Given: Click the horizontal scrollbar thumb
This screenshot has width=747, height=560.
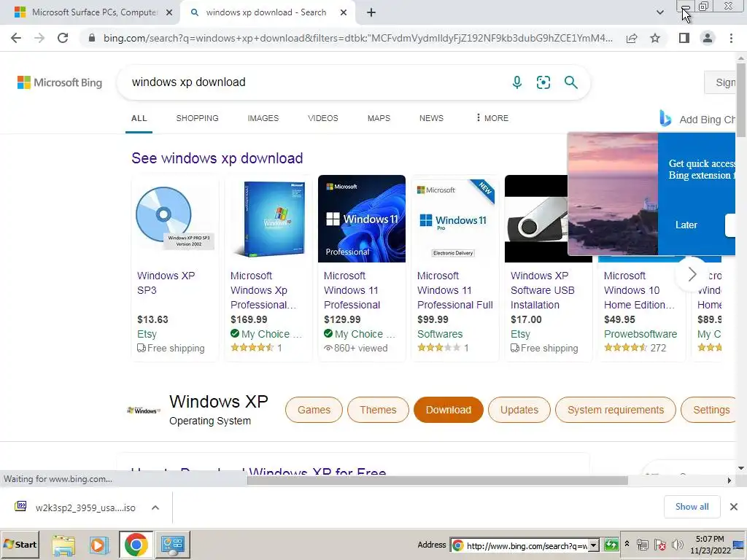Looking at the screenshot, I should click(438, 481).
